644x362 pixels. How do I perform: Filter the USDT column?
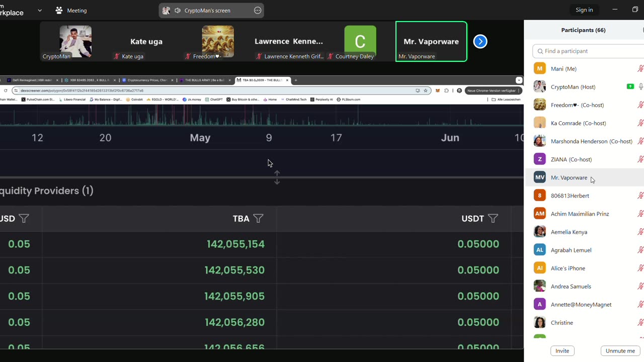pyautogui.click(x=493, y=218)
